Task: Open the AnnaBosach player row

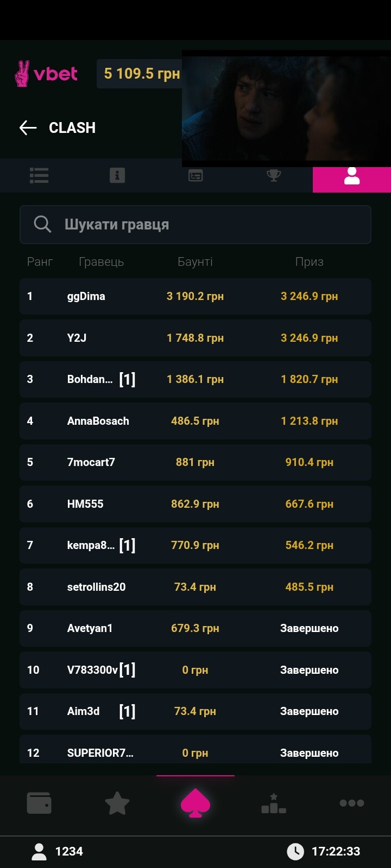Action: click(195, 421)
